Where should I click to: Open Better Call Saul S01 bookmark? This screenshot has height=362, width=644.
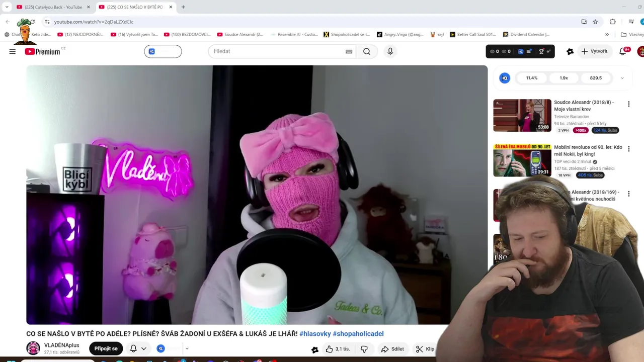tap(472, 35)
